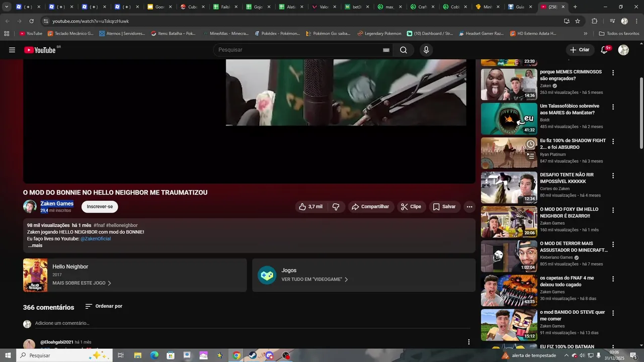This screenshot has width=644, height=362.
Task: Bookmark this page with star icon
Action: click(x=578, y=21)
